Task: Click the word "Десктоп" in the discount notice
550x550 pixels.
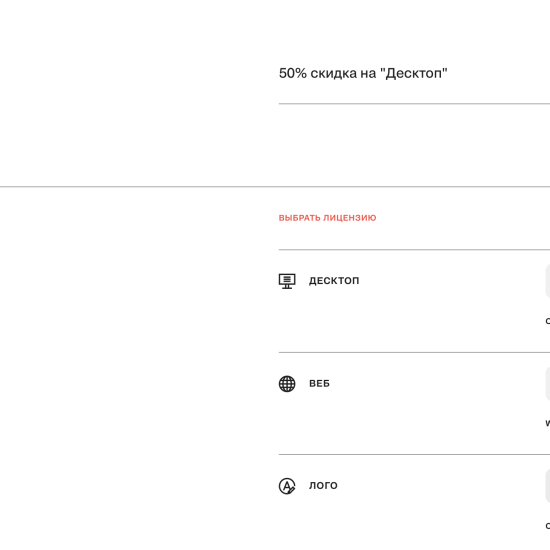Action: point(414,73)
